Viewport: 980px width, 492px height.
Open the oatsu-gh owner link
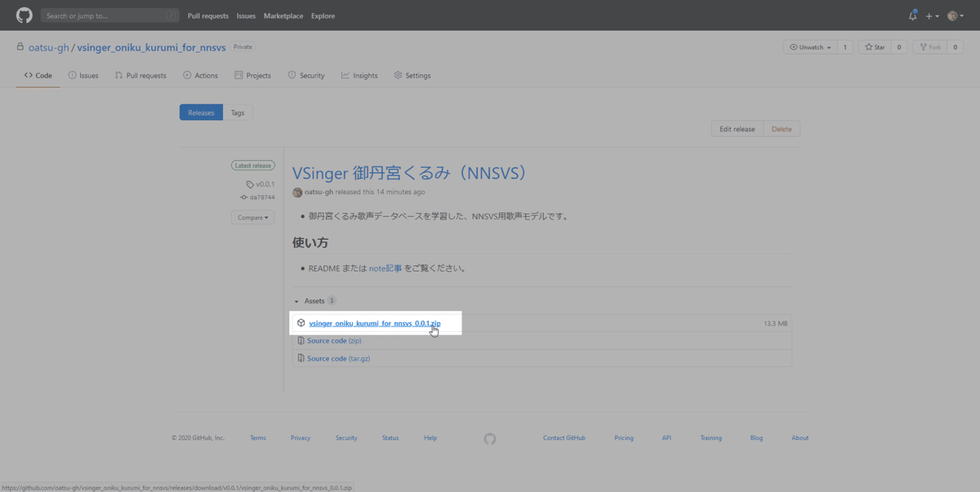tap(47, 47)
